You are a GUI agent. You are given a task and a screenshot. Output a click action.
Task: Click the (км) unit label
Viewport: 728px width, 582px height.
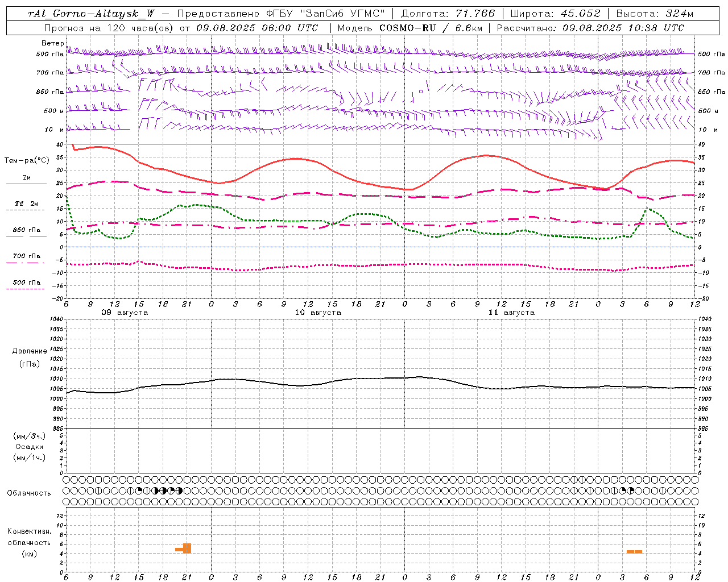tap(30, 554)
